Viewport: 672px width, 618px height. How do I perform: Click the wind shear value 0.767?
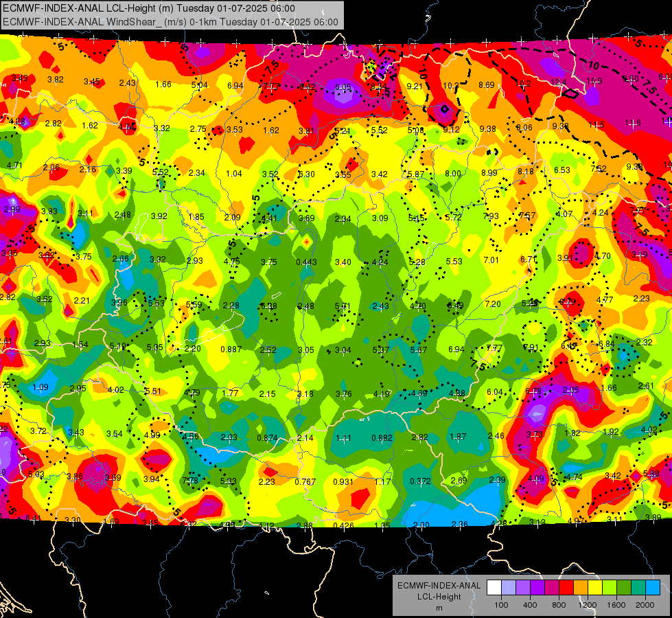[x=305, y=482]
